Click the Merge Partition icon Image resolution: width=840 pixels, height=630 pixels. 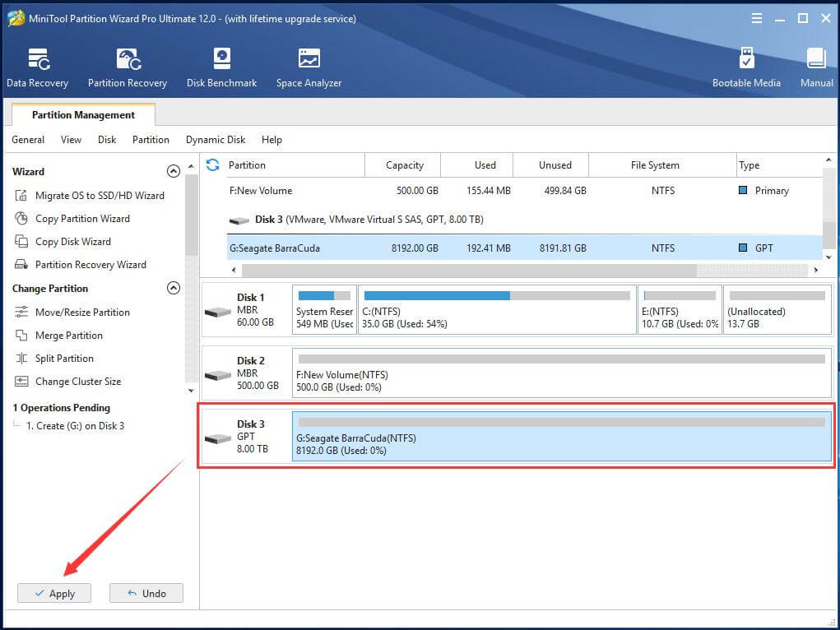coord(21,336)
